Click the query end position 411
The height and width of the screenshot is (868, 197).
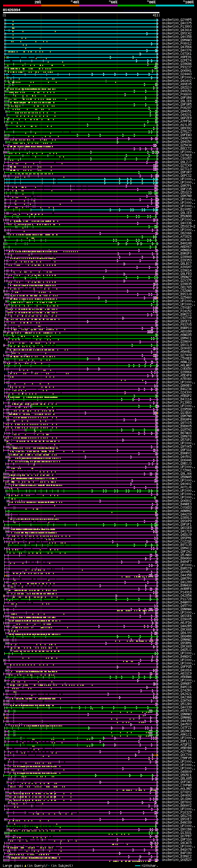click(155, 15)
